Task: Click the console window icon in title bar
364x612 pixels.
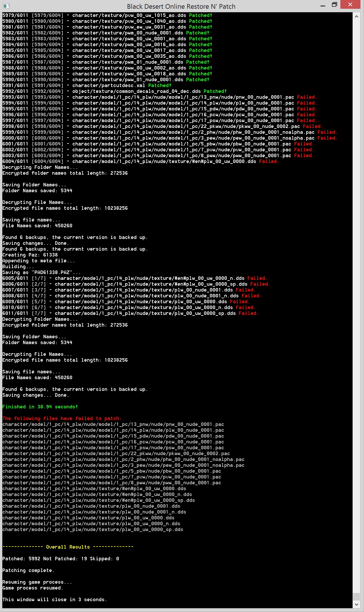Action: pyautogui.click(x=6, y=6)
